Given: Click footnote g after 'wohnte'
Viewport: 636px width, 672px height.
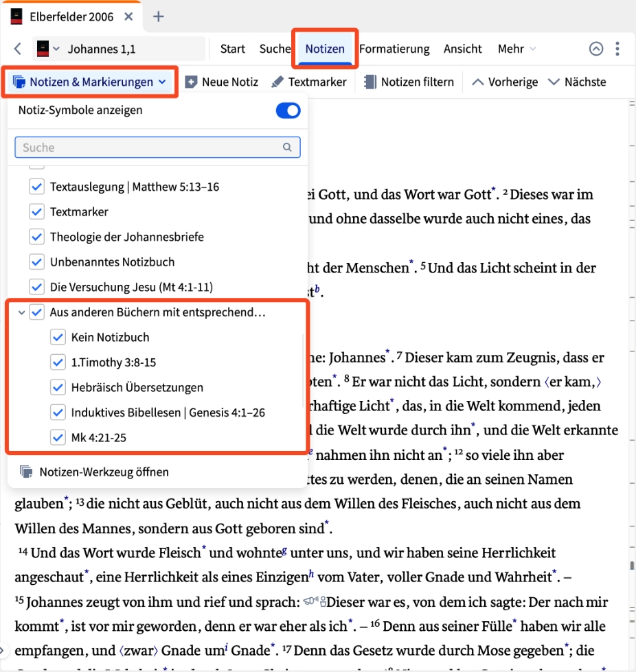Looking at the screenshot, I should [285, 551].
